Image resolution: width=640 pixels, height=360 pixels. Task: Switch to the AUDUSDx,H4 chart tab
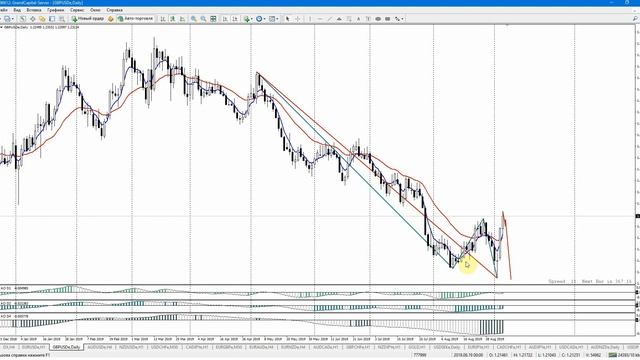click(x=100, y=347)
